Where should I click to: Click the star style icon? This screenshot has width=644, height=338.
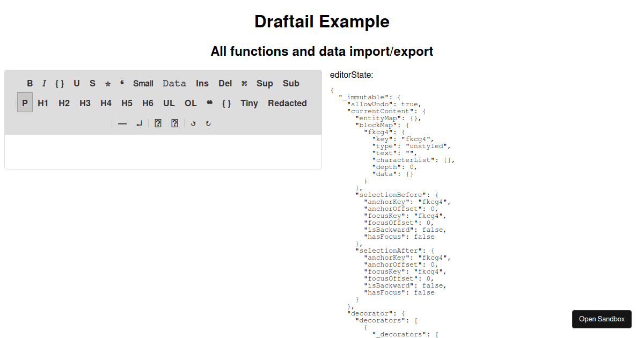coord(108,83)
